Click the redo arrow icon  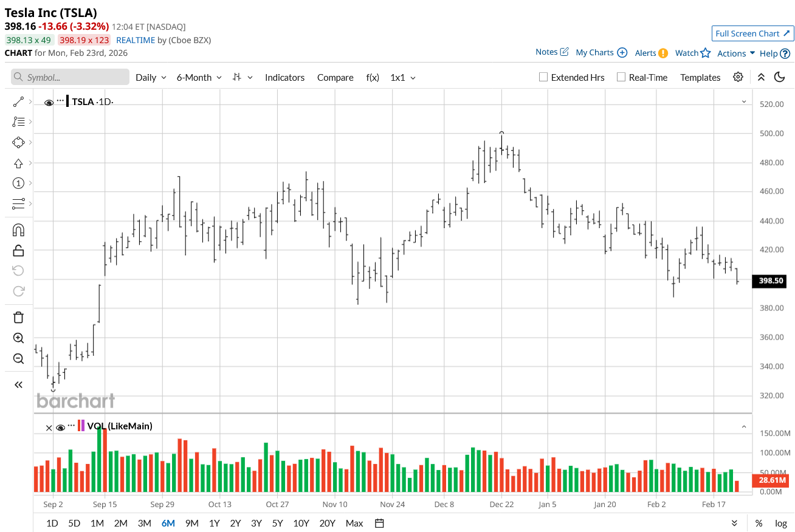(18, 291)
